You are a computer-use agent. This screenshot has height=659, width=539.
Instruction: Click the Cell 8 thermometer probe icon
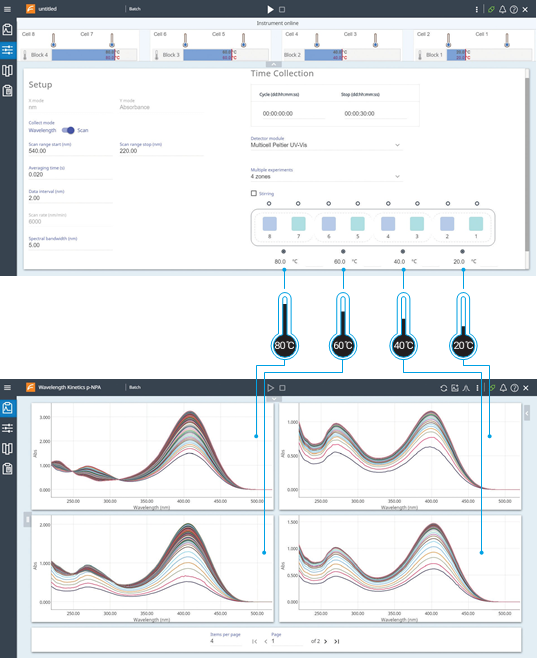[53, 40]
